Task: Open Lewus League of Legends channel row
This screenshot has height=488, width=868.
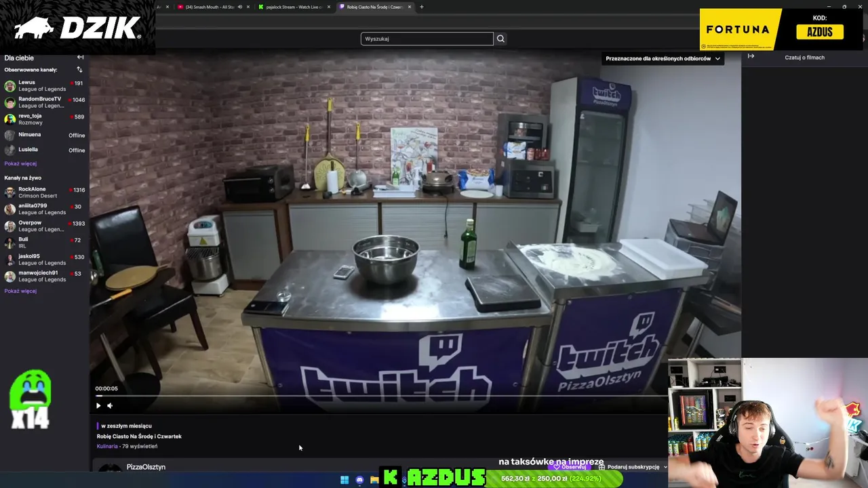Action: click(x=44, y=86)
